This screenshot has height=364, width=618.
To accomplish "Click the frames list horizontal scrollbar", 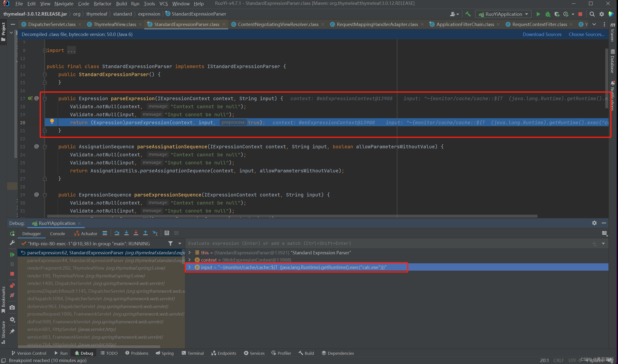I will tap(89, 346).
